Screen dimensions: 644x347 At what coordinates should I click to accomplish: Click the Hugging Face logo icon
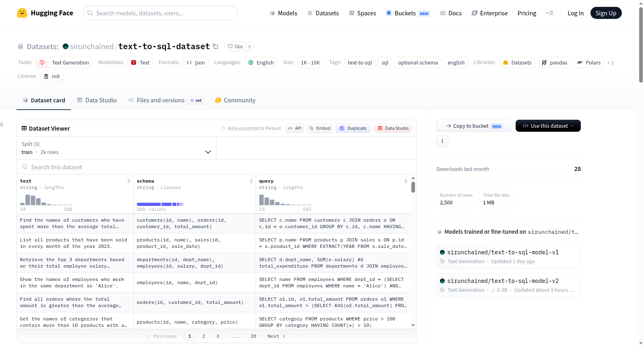pos(22,13)
